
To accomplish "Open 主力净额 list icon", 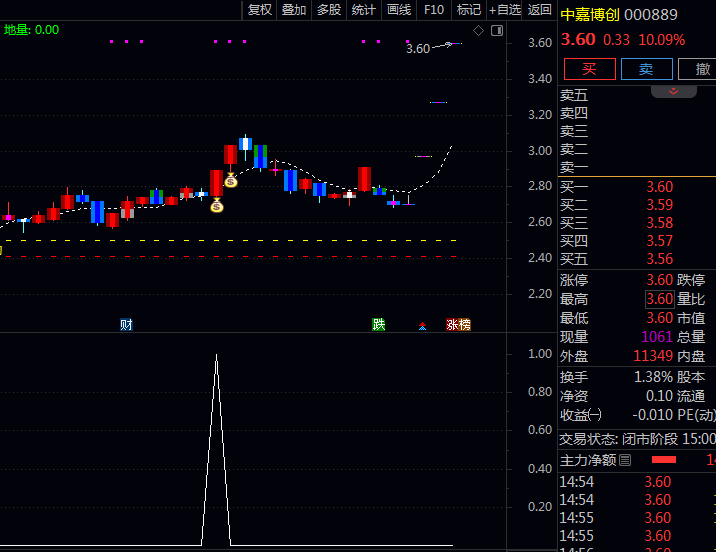I will (625, 460).
